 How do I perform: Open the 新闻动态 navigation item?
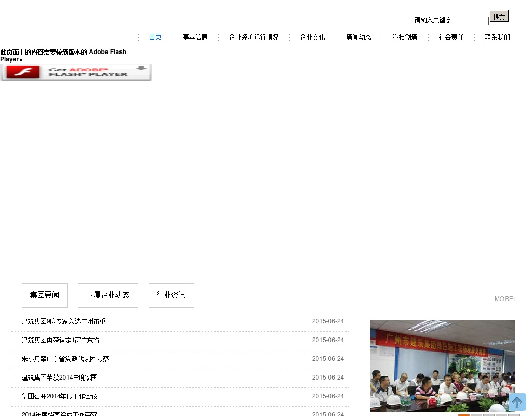pos(358,37)
